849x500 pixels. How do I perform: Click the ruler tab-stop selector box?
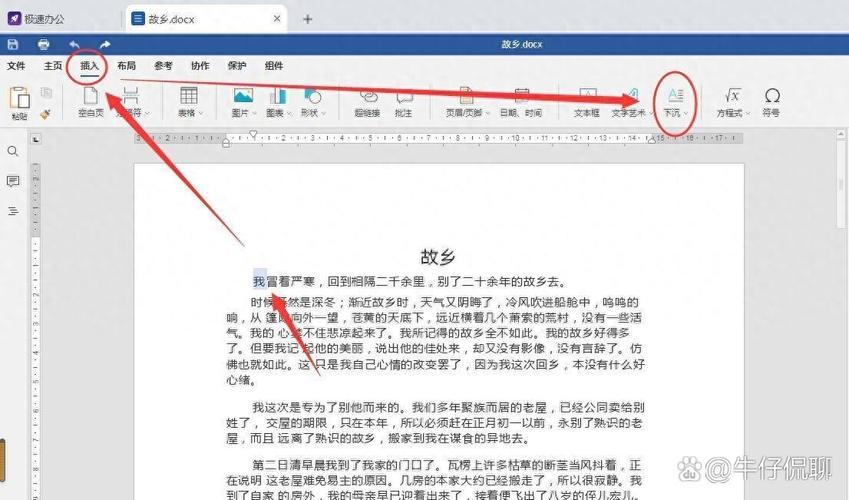point(36,140)
